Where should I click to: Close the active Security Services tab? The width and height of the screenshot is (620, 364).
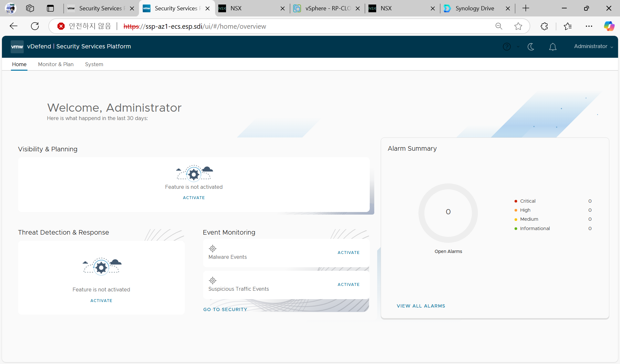click(208, 8)
